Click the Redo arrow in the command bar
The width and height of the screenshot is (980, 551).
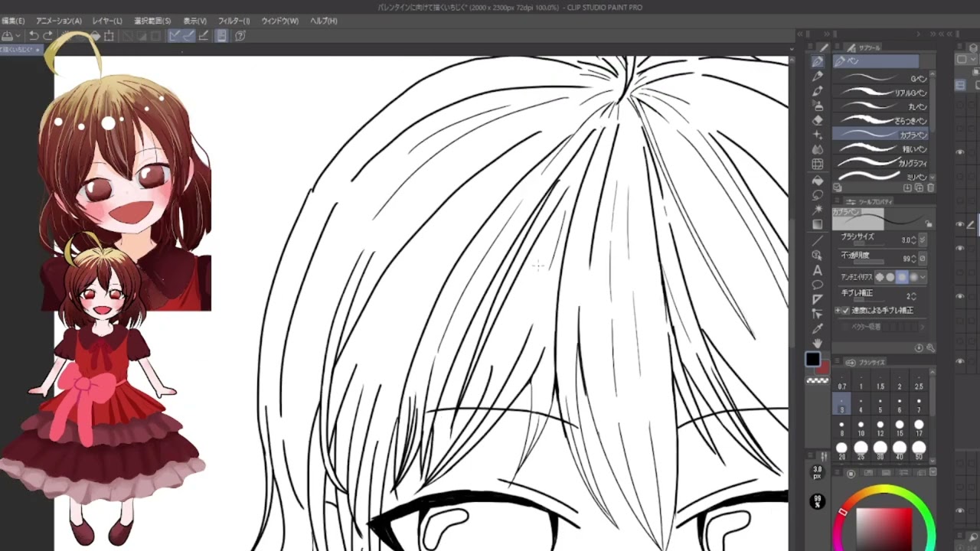coord(47,35)
